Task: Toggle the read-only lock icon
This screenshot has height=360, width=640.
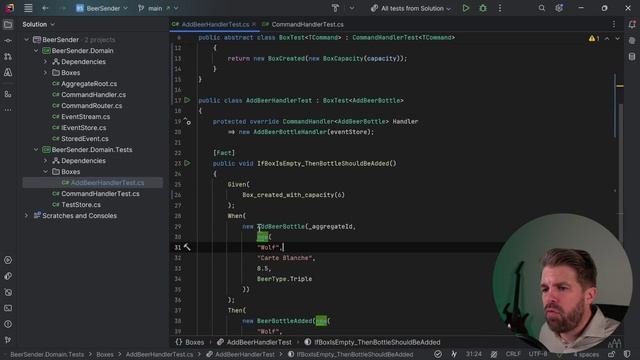Action: coord(611,354)
